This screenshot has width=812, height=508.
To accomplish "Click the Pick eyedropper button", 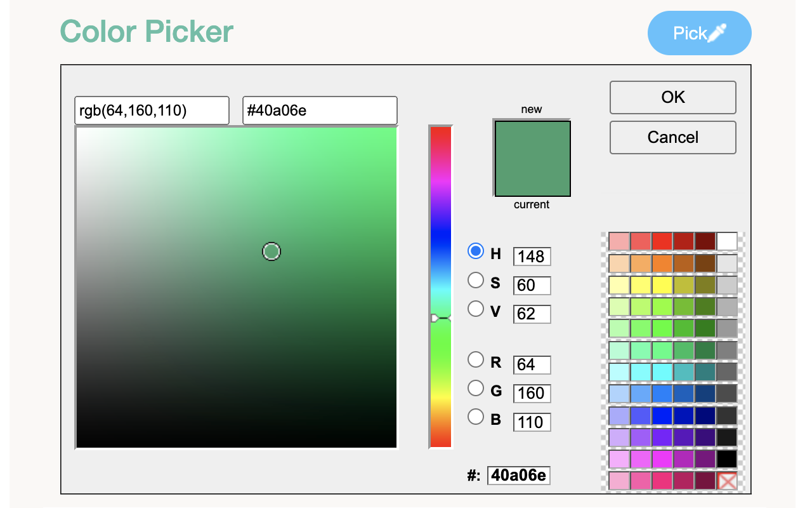I will click(699, 33).
